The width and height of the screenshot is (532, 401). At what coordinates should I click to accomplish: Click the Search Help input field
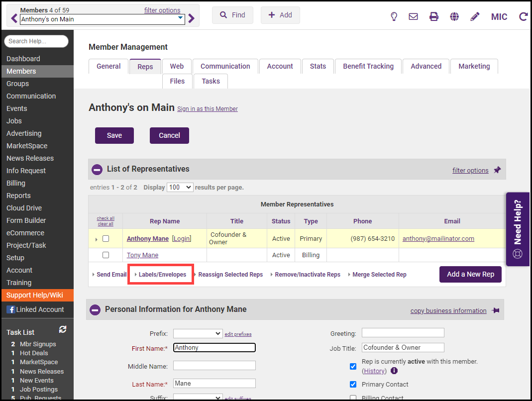(36, 41)
